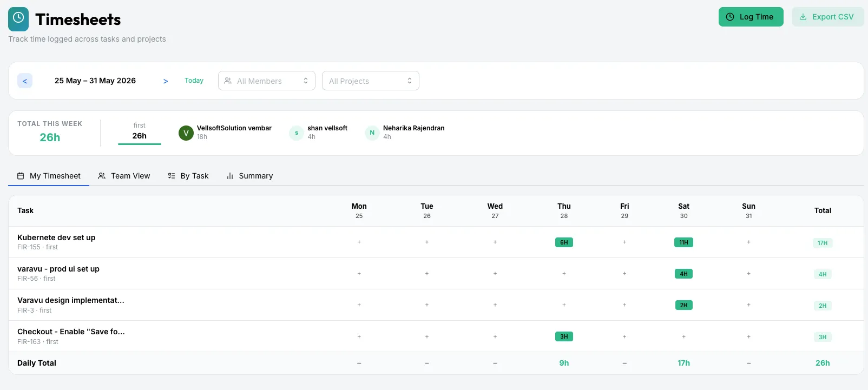
Task: Go to the next week arrow
Action: coord(166,81)
